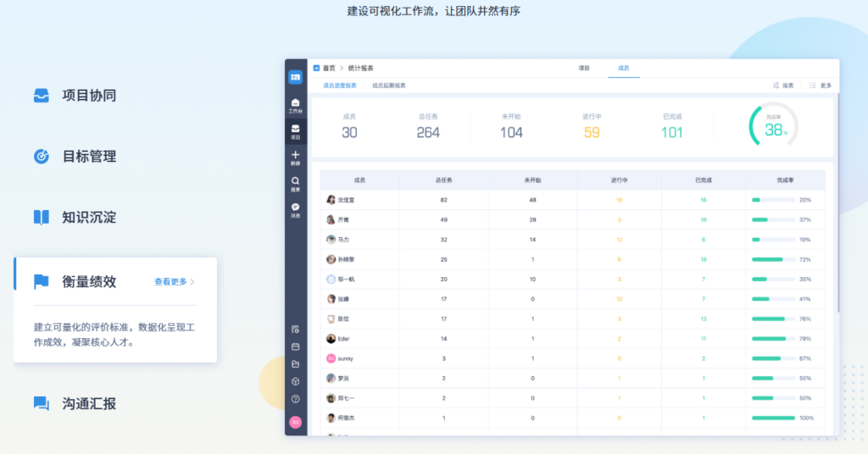Click the 查看更多 link

(x=170, y=281)
